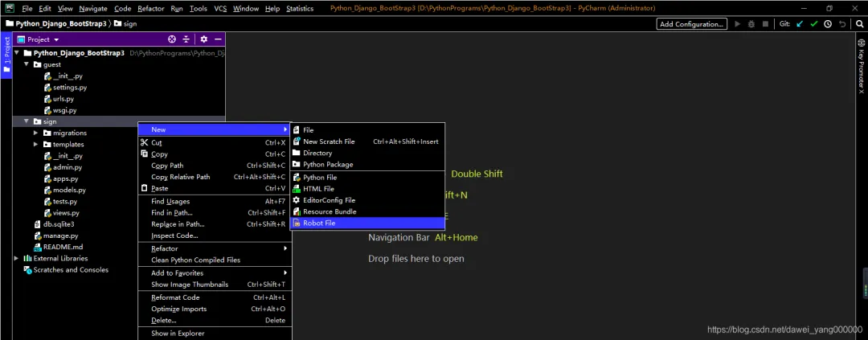Image resolution: width=868 pixels, height=340 pixels.
Task: Click the Run triangle icon in toolbar
Action: point(737,24)
